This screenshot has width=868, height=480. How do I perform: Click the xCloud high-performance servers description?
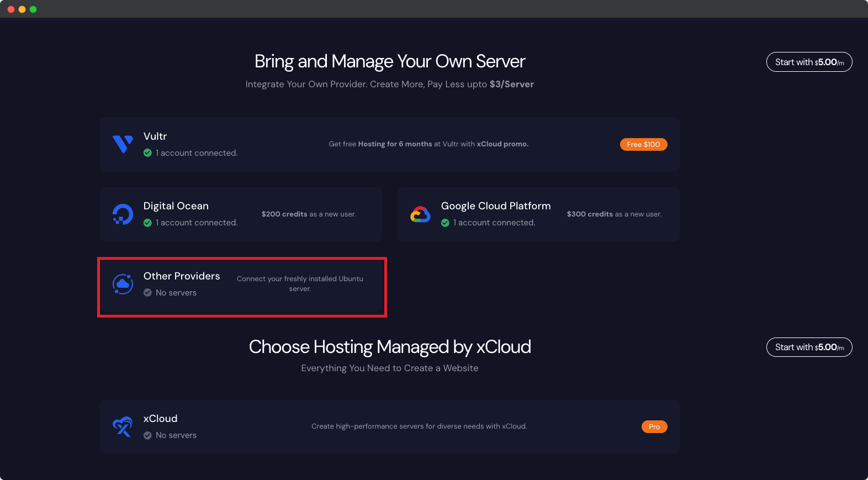(x=419, y=426)
